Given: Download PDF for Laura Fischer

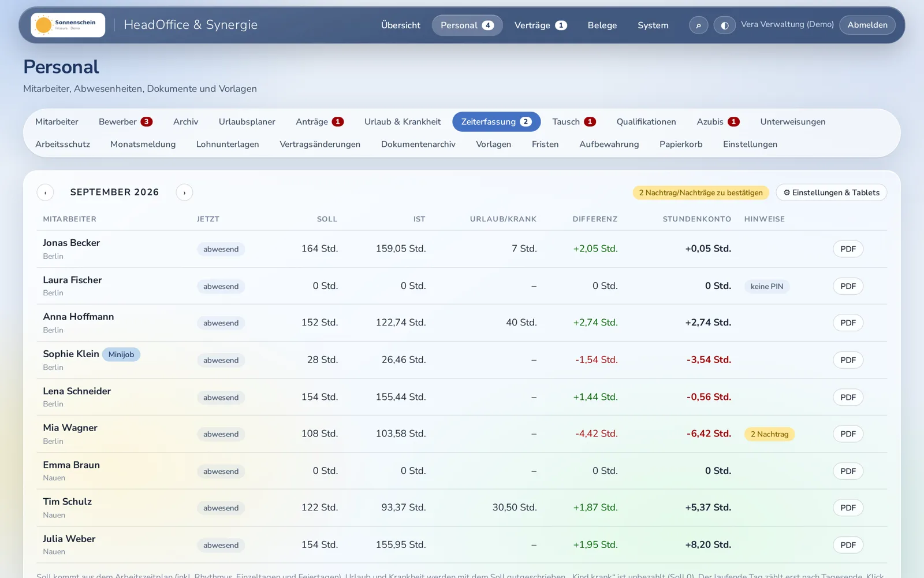Looking at the screenshot, I should [848, 286].
